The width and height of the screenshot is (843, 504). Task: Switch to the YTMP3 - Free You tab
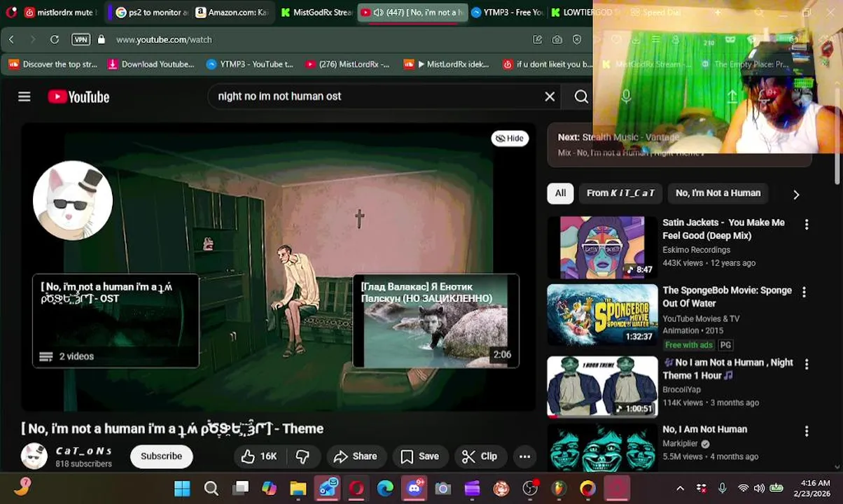point(508,13)
